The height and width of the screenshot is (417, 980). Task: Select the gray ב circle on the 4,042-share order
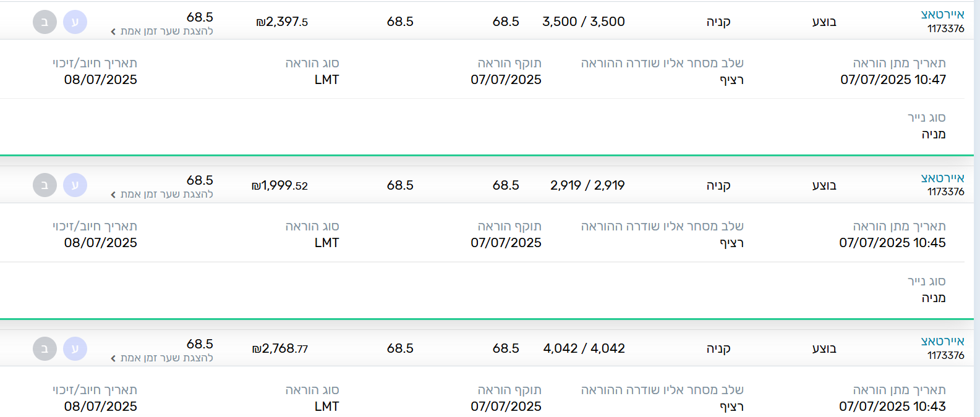tap(45, 349)
